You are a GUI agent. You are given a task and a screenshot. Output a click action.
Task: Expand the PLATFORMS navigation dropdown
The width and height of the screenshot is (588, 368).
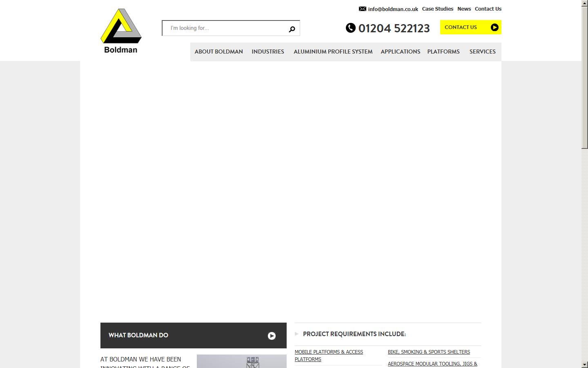pyautogui.click(x=443, y=52)
